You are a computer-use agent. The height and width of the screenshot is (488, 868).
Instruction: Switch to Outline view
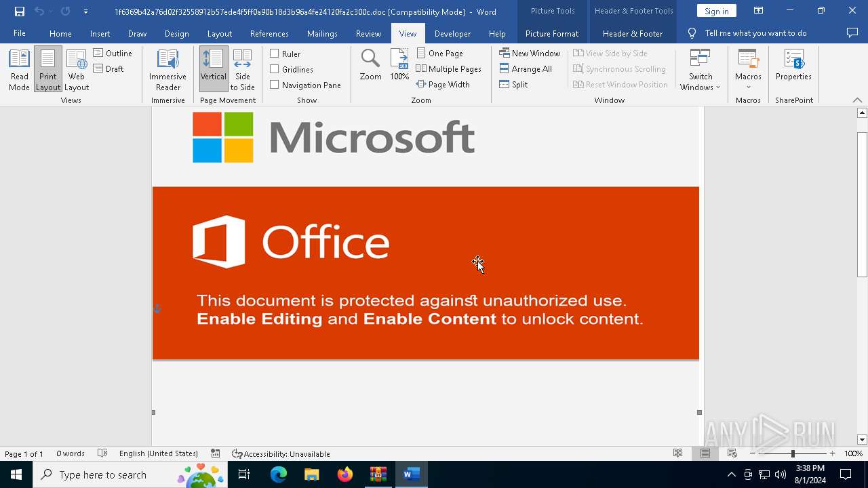pyautogui.click(x=113, y=53)
